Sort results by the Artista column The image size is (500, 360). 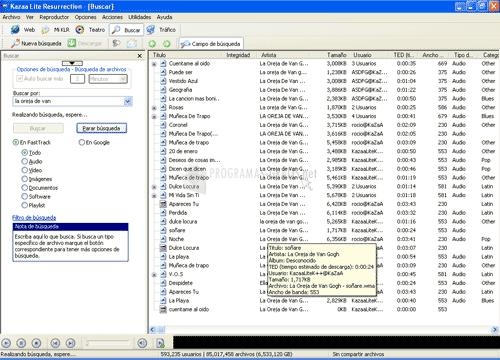click(268, 55)
